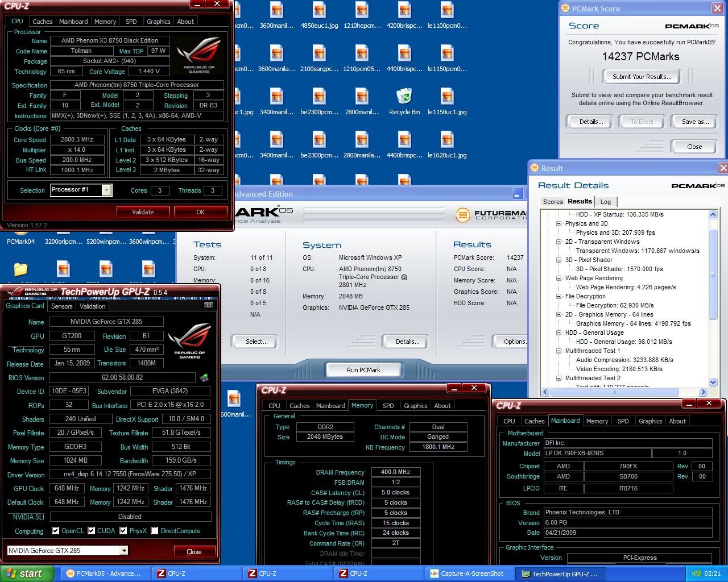Collapse the HDD - General Usage node
The height and width of the screenshot is (582, 728).
coord(559,332)
